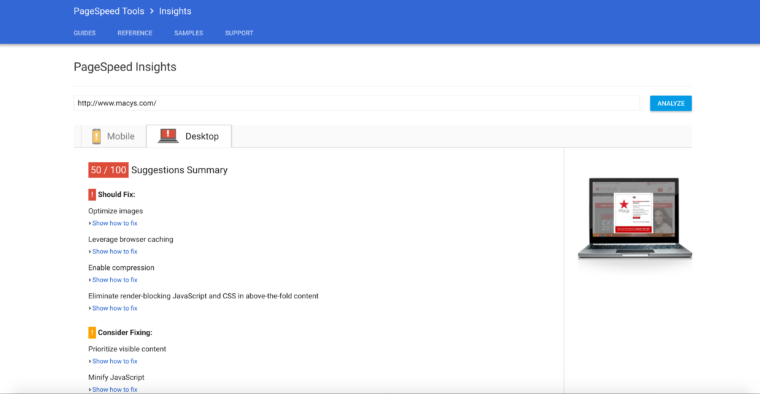Click the Leverage browser caching text
This screenshot has width=760, height=394.
point(131,239)
